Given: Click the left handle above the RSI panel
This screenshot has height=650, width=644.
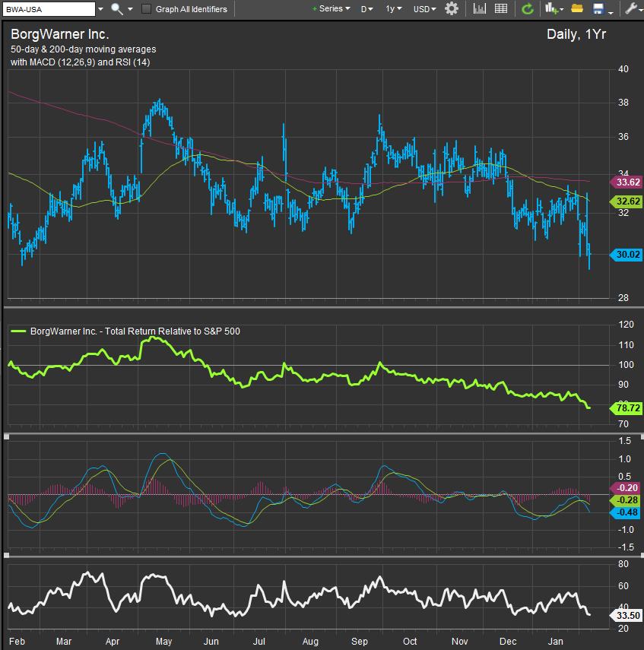Looking at the screenshot, I should pos(6,555).
